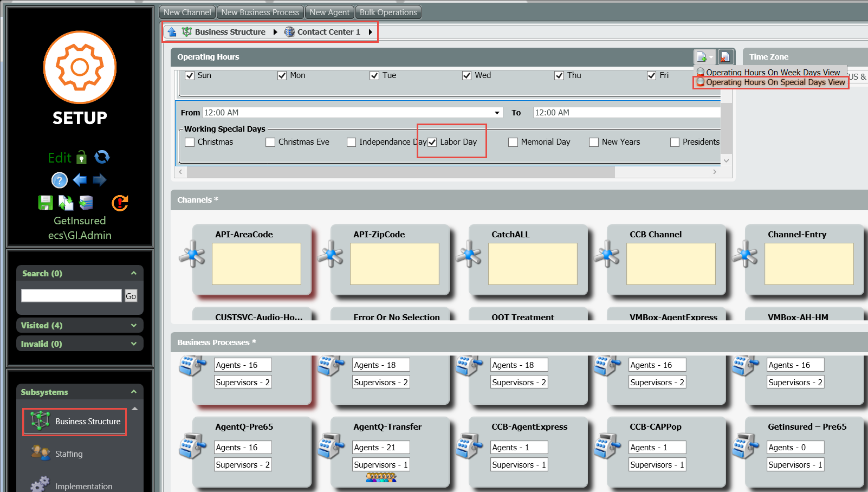
Task: Expand the Visited (4) panel
Action: (134, 325)
